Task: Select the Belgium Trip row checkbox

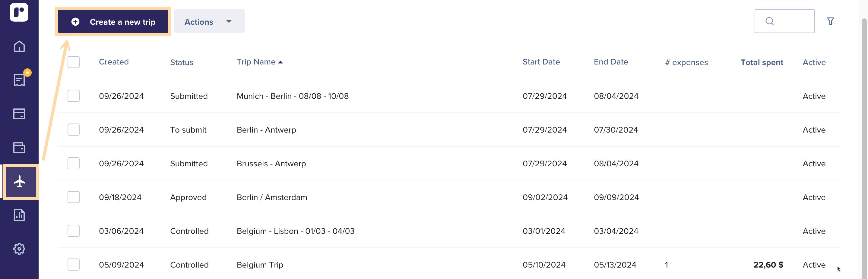Action: pyautogui.click(x=74, y=265)
